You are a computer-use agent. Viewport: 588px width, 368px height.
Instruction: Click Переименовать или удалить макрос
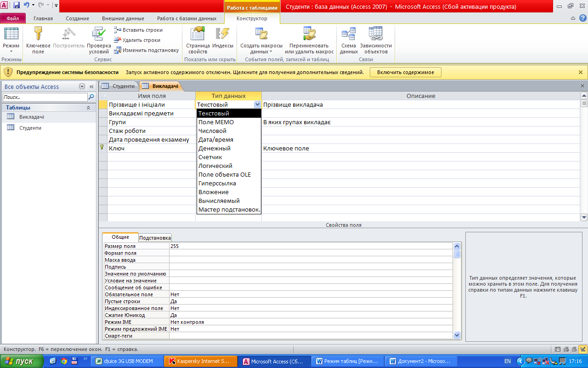[309, 40]
